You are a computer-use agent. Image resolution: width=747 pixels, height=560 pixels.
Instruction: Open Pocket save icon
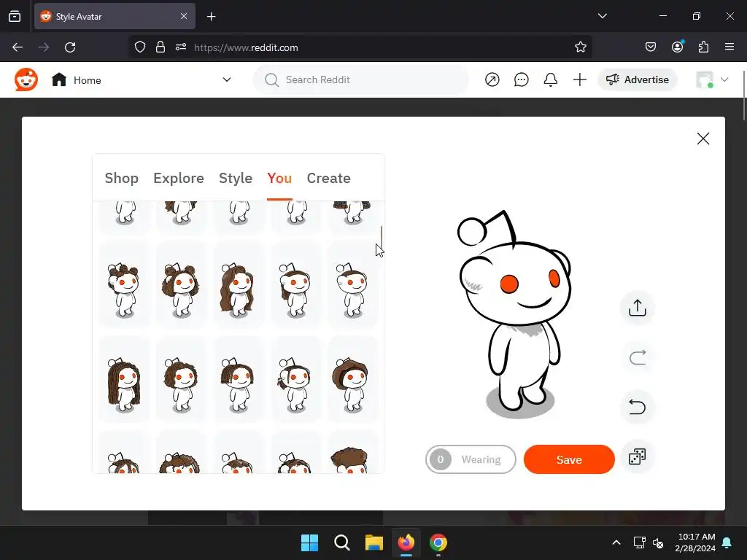point(650,47)
